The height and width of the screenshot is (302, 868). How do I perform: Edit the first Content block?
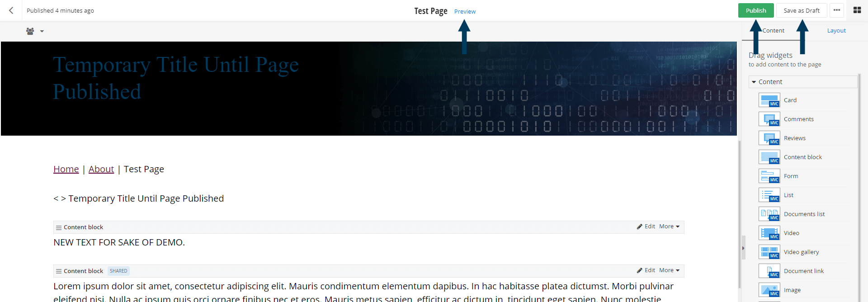(646, 226)
